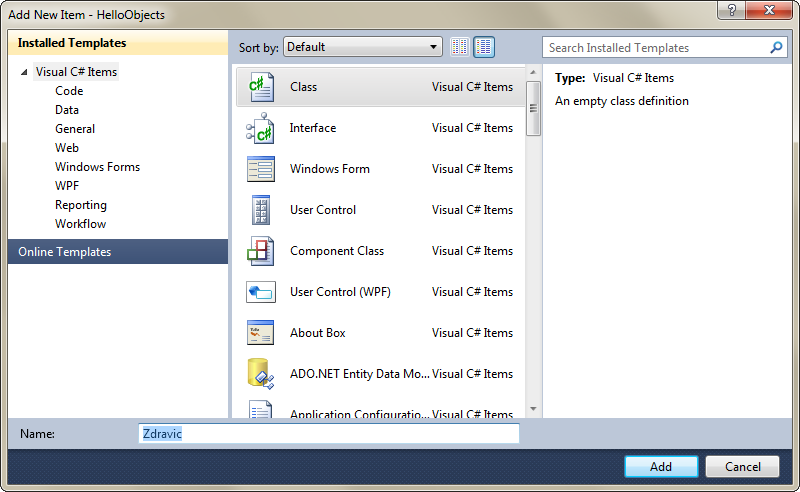The width and height of the screenshot is (800, 492).
Task: Choose the Web category
Action: point(67,147)
